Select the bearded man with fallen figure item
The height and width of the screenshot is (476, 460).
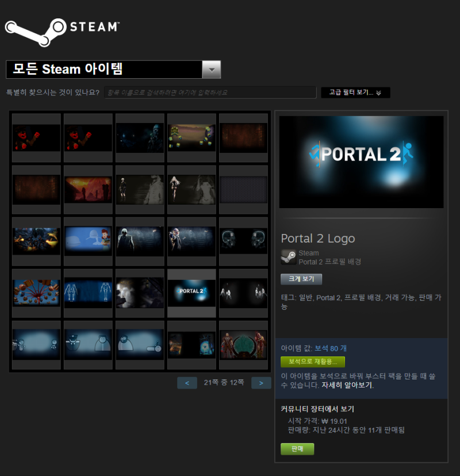140,345
